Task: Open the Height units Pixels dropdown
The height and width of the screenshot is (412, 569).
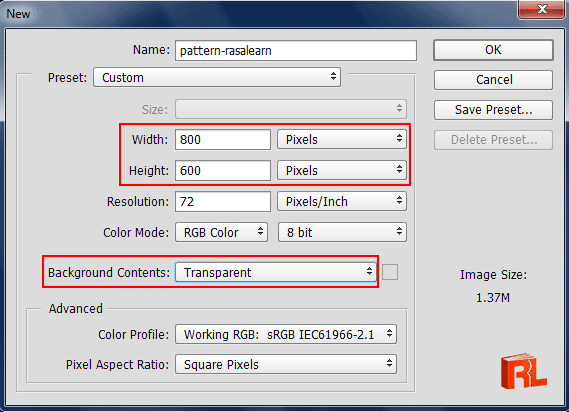Action: pyautogui.click(x=342, y=170)
